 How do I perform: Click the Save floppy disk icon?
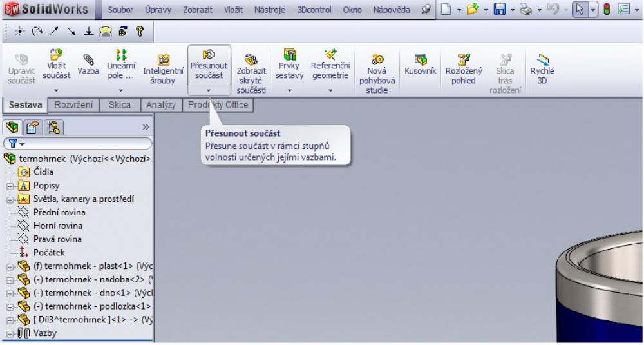[500, 9]
